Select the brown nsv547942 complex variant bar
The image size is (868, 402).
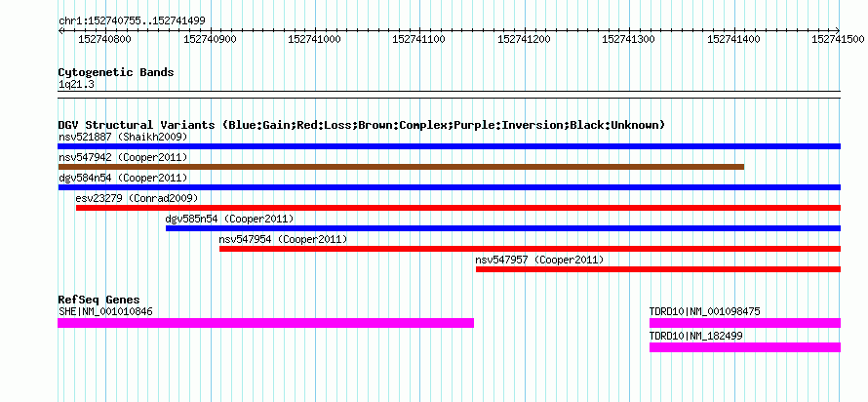pyautogui.click(x=401, y=167)
